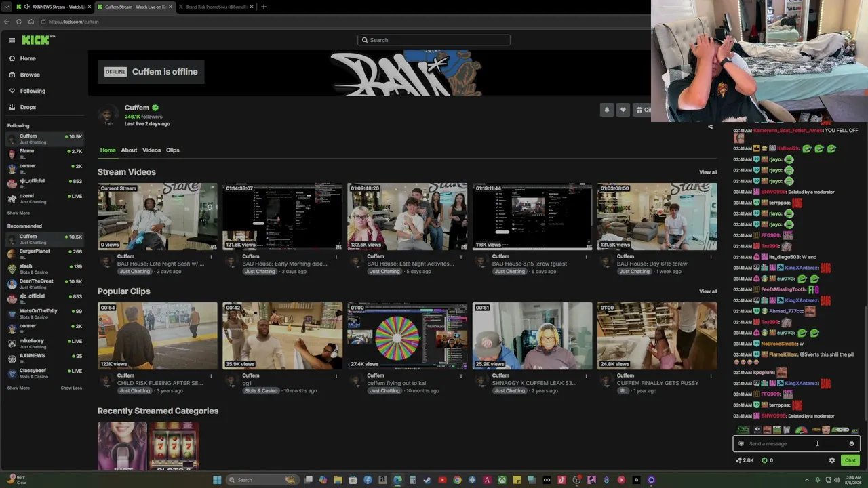Toggle follow heart for Cuffem
The width and height of the screenshot is (868, 488).
[x=623, y=110]
